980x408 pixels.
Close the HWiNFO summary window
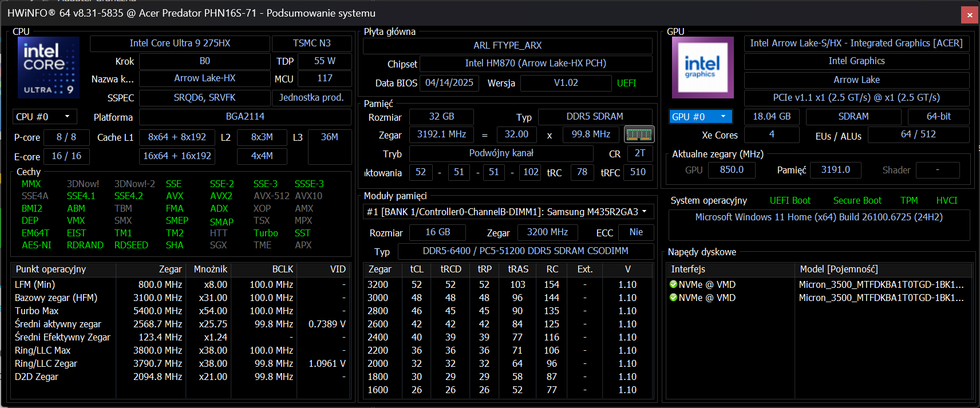(x=969, y=15)
